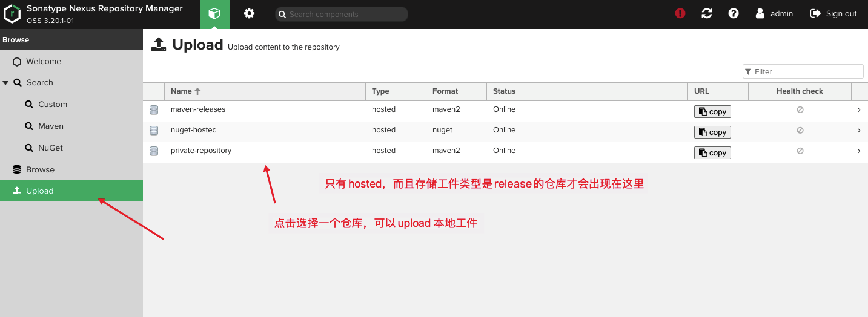This screenshot has width=868, height=317.
Task: Click Online status of maven-releases
Action: click(x=505, y=109)
